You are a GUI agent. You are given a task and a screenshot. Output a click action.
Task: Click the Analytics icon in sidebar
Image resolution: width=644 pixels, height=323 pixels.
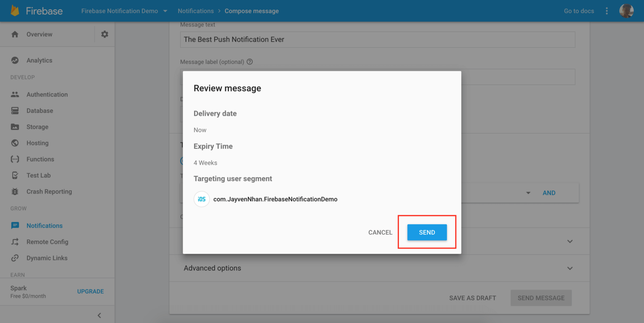pos(15,60)
